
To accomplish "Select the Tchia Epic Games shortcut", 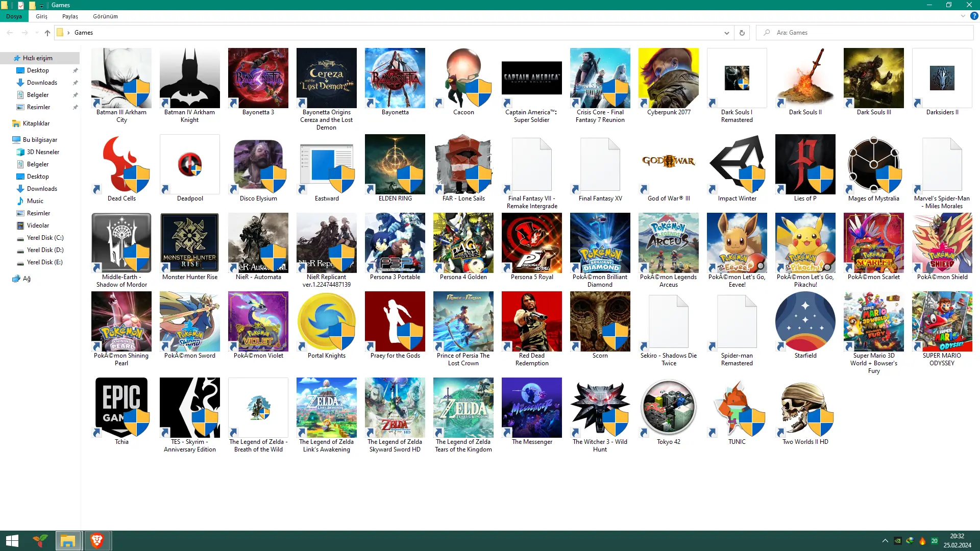I will (121, 408).
